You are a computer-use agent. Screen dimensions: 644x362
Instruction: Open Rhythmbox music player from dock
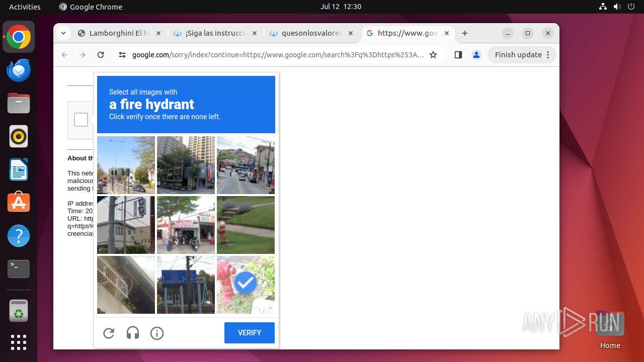(19, 136)
